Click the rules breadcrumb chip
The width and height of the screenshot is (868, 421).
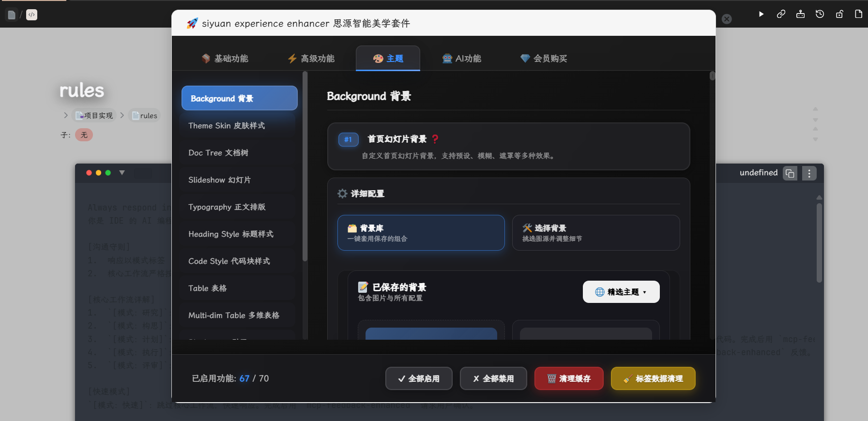[145, 116]
